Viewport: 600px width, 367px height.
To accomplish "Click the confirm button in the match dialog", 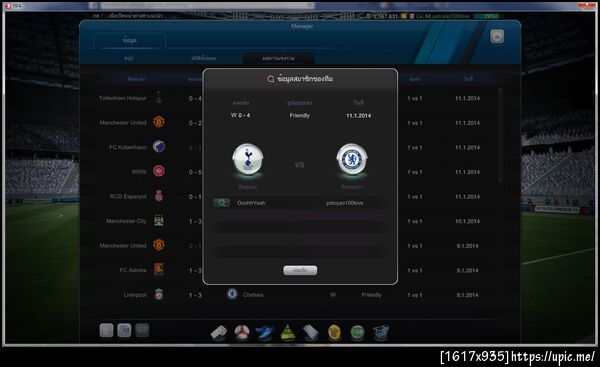I will point(300,270).
